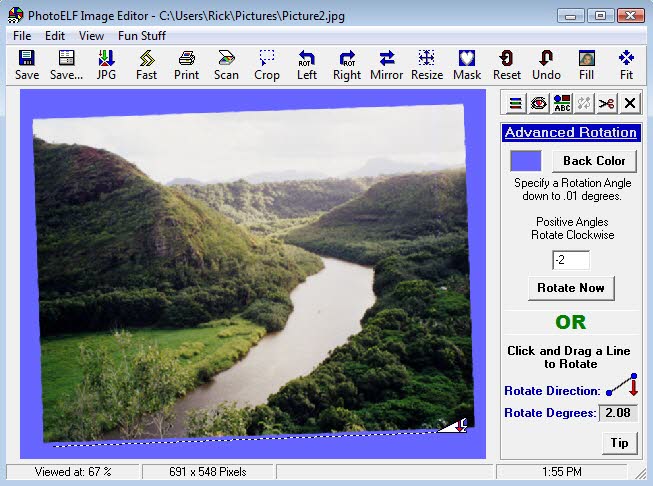Click the grayed-out panel tool icon

point(584,103)
